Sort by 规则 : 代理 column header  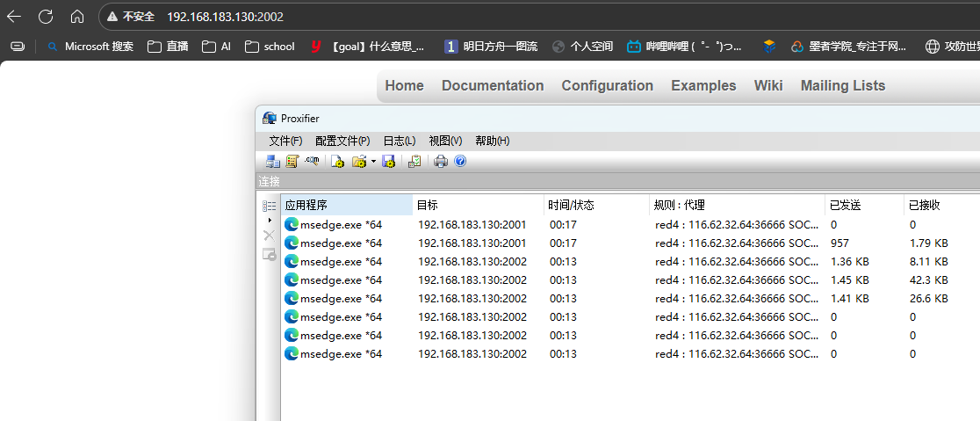[738, 205]
